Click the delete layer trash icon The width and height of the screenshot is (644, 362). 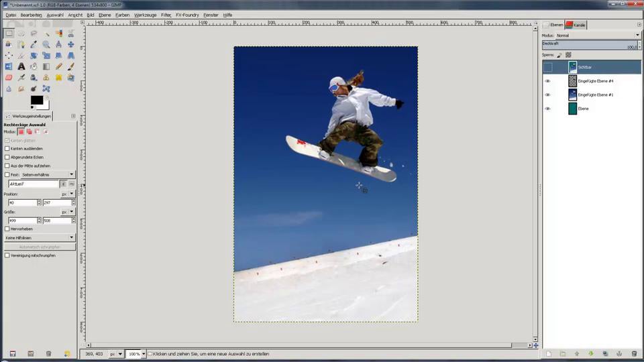pos(634,353)
